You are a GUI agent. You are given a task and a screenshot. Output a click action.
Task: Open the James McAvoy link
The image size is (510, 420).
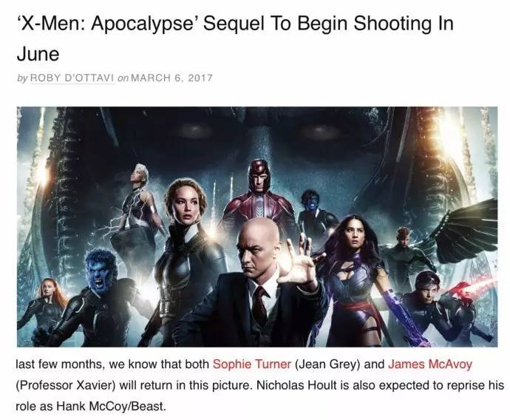tap(430, 364)
